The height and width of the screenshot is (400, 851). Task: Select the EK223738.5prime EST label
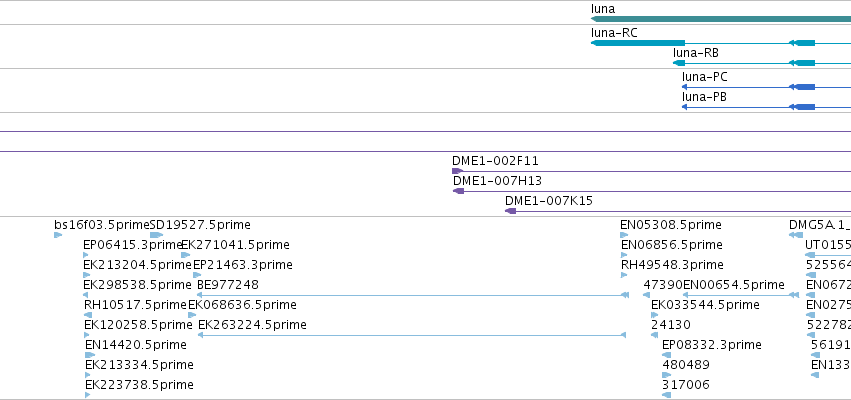click(x=139, y=385)
